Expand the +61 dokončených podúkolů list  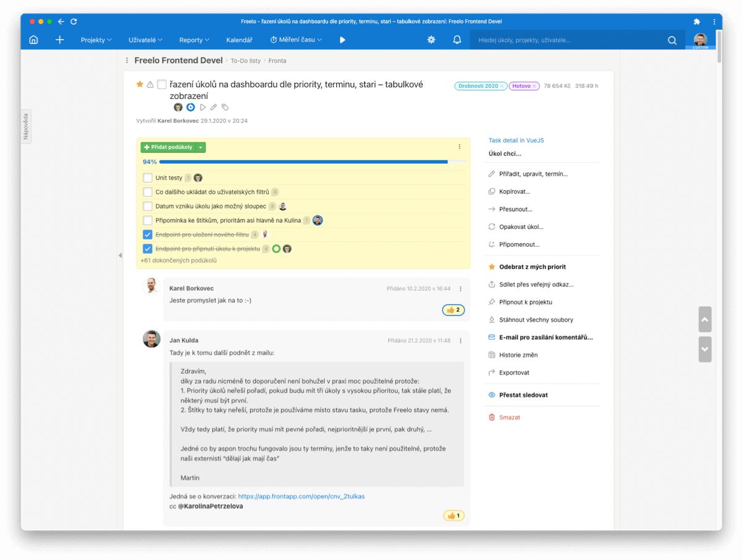[x=178, y=261]
